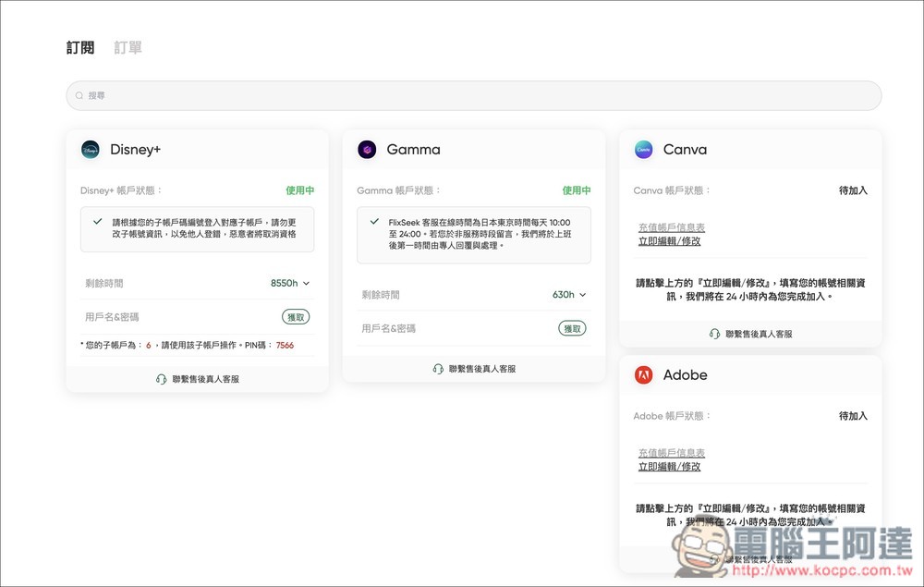Click the Canva logo icon
The image size is (924, 587).
click(x=643, y=149)
